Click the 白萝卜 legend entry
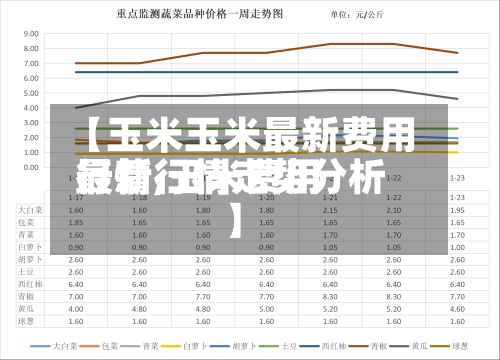This screenshot has height=360, width=500. click(x=184, y=346)
